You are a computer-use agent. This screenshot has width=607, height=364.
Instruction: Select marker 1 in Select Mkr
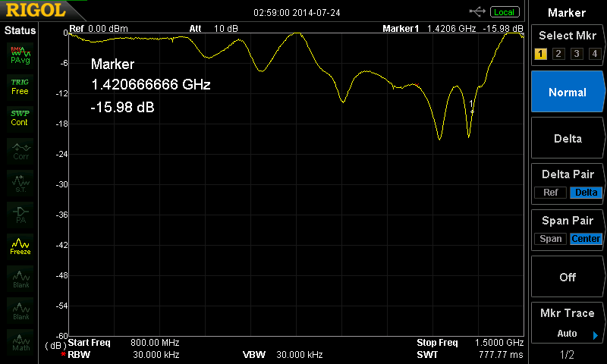pyautogui.click(x=540, y=54)
